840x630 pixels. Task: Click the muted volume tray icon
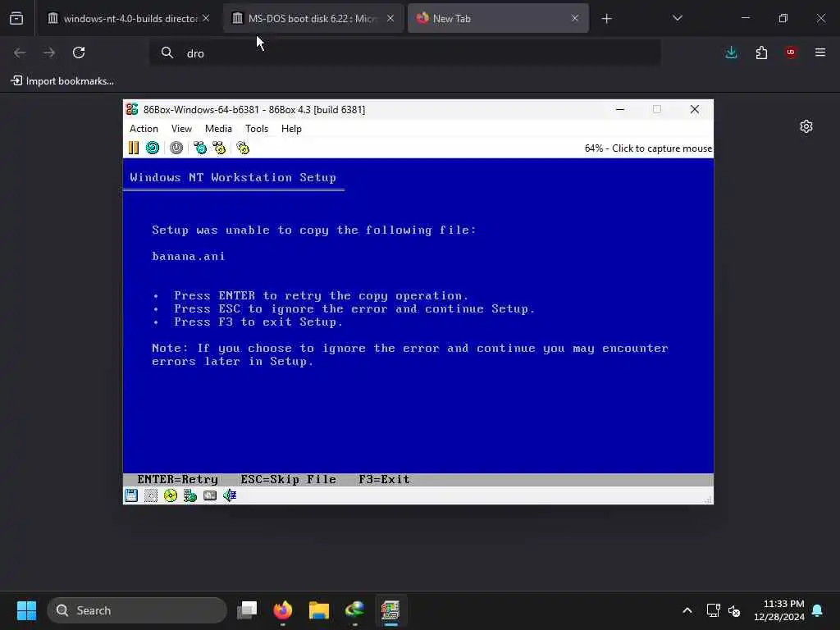click(x=734, y=610)
